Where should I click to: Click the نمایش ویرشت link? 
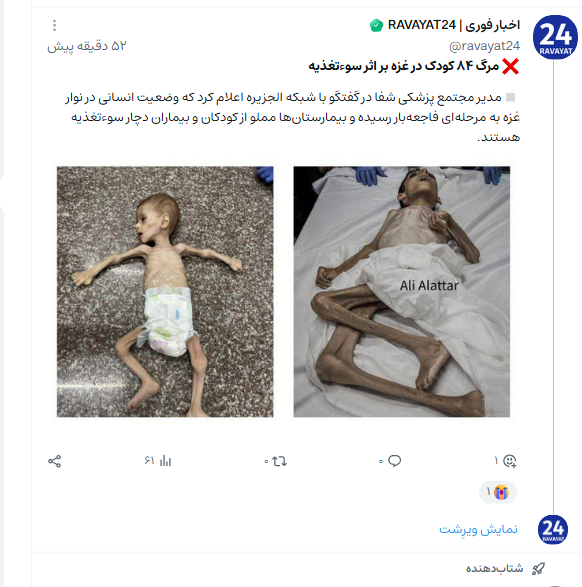pos(478,529)
